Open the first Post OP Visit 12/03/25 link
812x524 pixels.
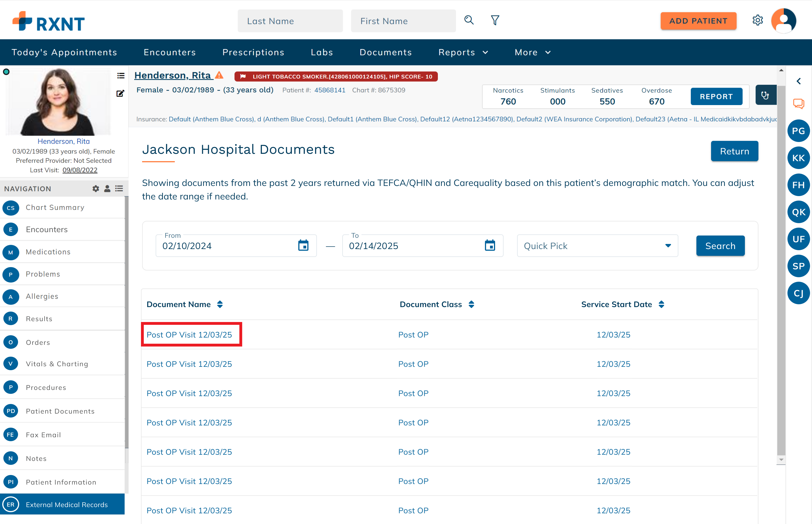pos(189,335)
